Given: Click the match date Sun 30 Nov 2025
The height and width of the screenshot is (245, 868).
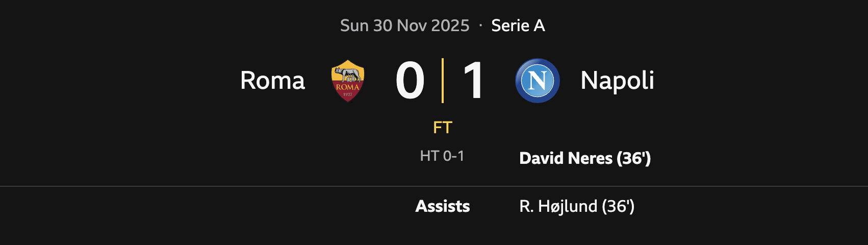Looking at the screenshot, I should 404,26.
